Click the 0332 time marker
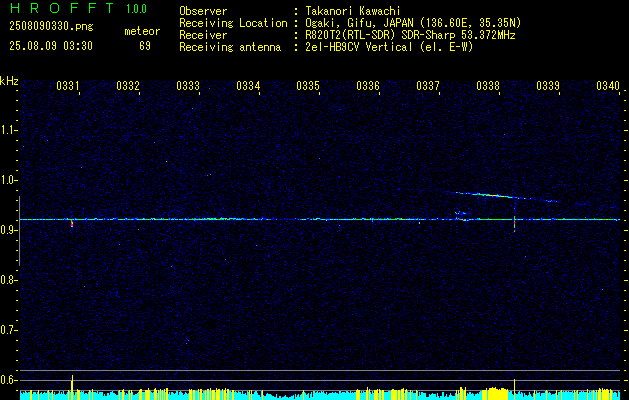This screenshot has height=400, width=629. click(x=128, y=85)
